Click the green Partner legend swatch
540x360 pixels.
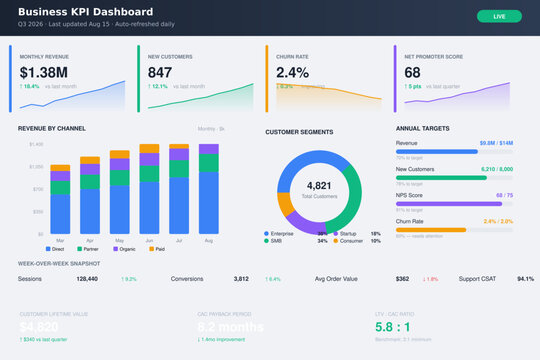pos(80,249)
